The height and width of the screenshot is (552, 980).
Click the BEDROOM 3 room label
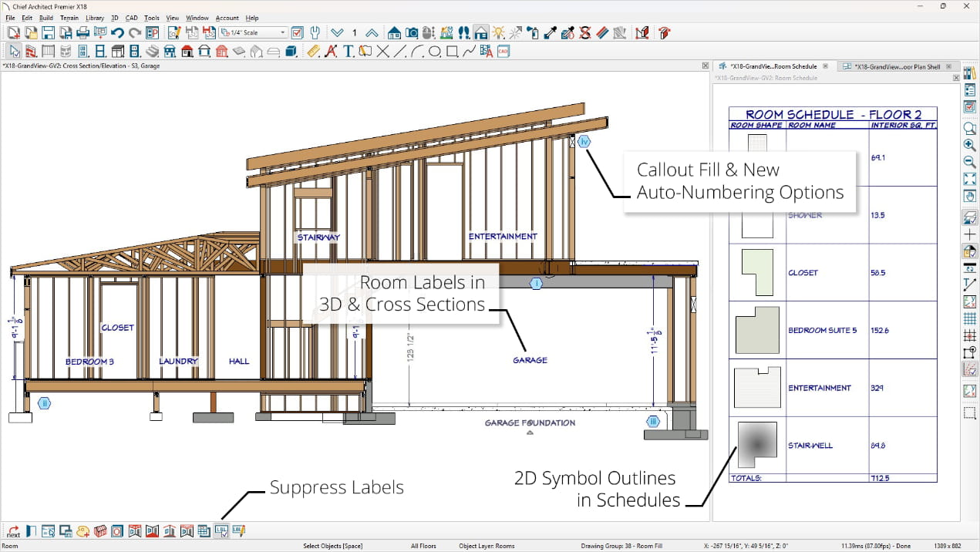[x=89, y=362]
